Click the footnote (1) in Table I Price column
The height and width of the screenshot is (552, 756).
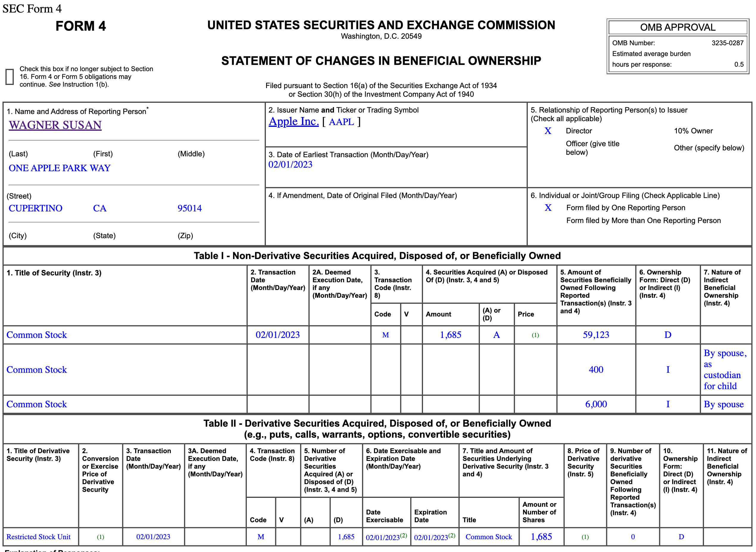(535, 335)
